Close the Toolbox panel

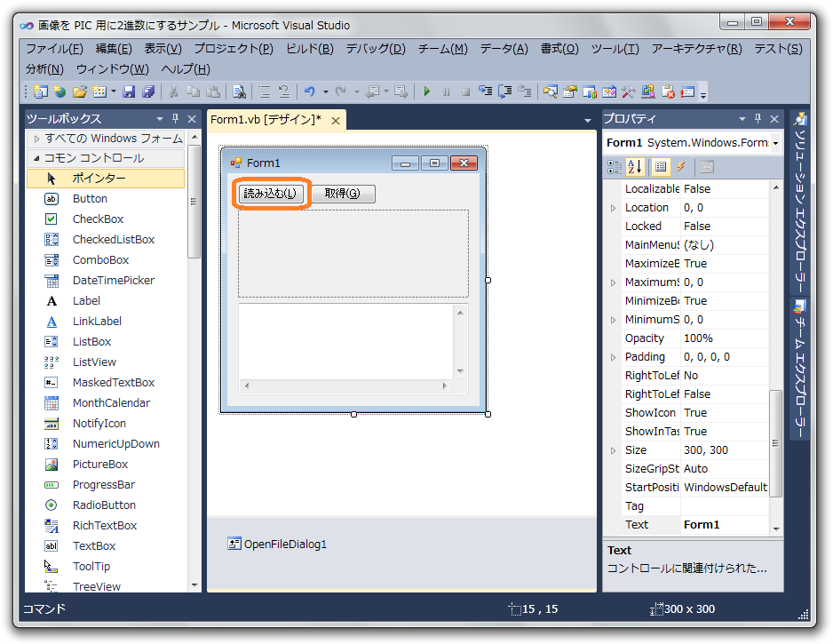[192, 118]
